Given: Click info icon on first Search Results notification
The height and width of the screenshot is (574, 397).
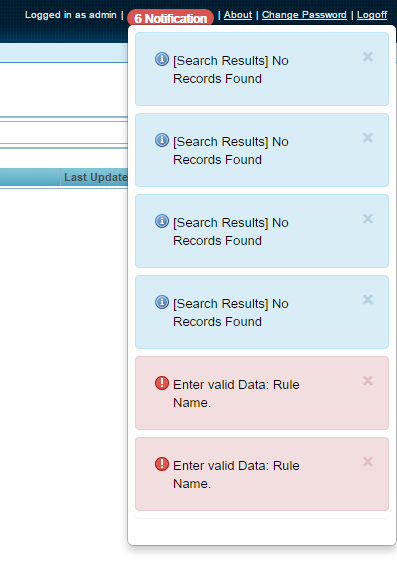Looking at the screenshot, I should (x=162, y=59).
